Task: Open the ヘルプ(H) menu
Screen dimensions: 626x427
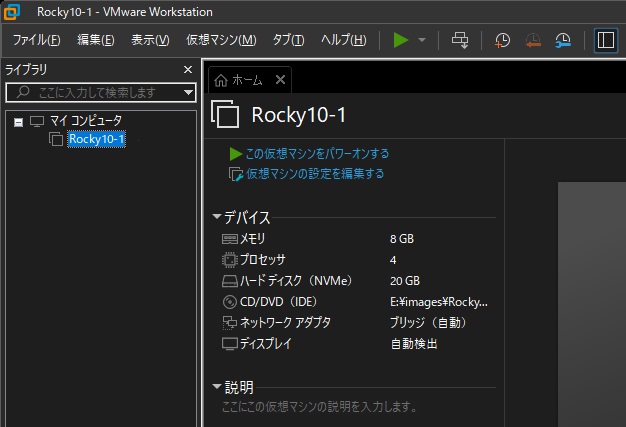Action: tap(344, 40)
